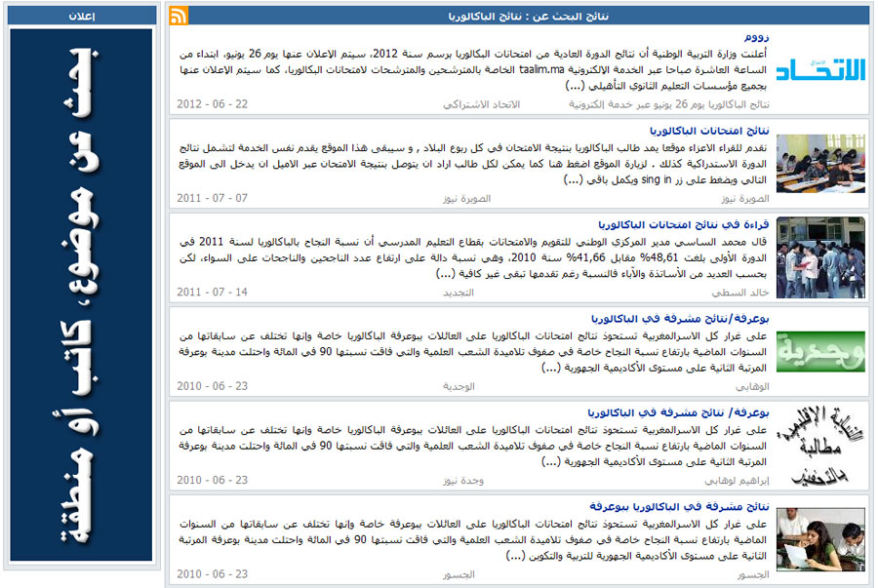Click the إعلان panel header
Image resolution: width=878 pixels, height=588 pixels.
tap(82, 16)
